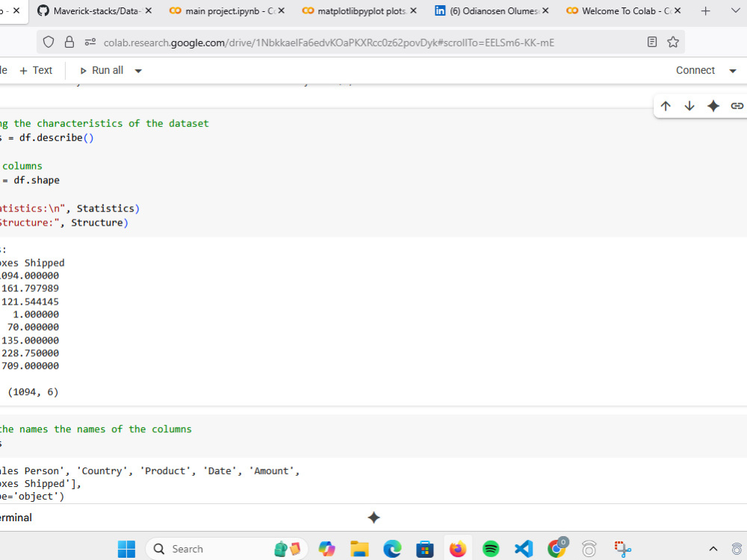Click the 'Country' column name in output
The height and width of the screenshot is (560, 747).
pyautogui.click(x=105, y=471)
